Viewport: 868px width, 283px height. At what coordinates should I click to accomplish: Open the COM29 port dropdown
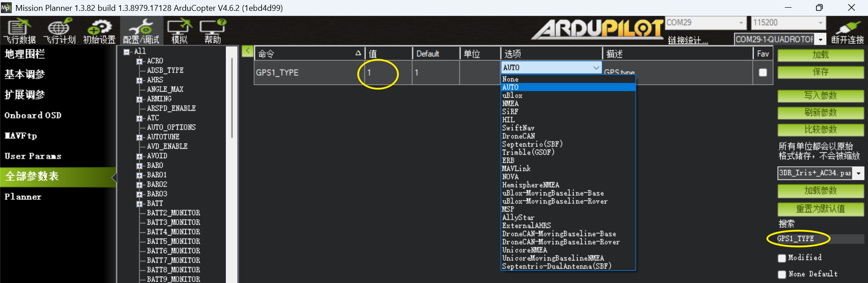coord(741,23)
